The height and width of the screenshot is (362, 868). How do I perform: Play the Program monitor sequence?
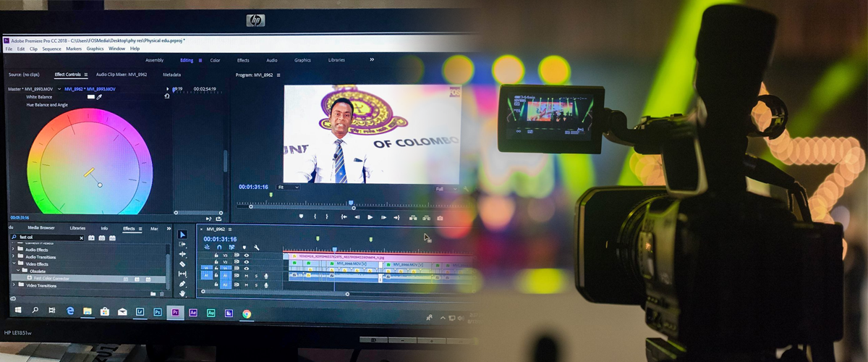tap(370, 217)
